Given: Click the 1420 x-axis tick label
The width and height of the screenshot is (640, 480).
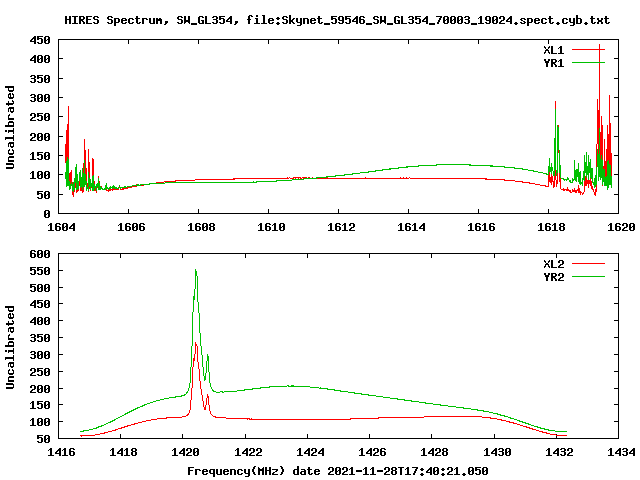Looking at the screenshot, I should point(185,452).
